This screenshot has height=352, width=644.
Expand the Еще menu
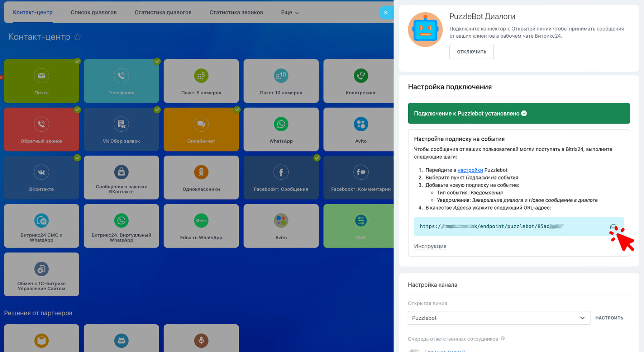point(290,13)
